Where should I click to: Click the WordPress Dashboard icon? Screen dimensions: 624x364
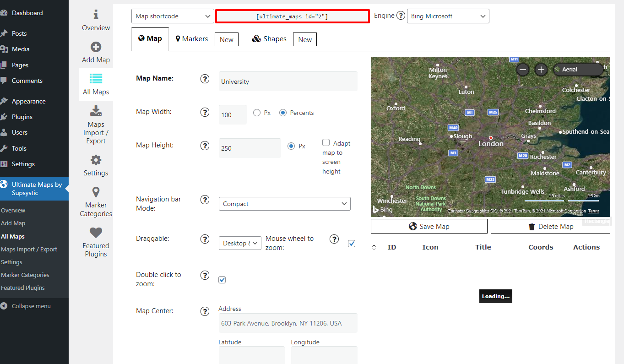pyautogui.click(x=4, y=13)
